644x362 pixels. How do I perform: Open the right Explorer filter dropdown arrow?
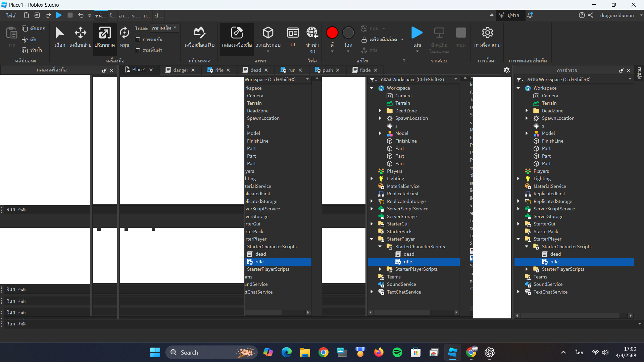coord(630,80)
